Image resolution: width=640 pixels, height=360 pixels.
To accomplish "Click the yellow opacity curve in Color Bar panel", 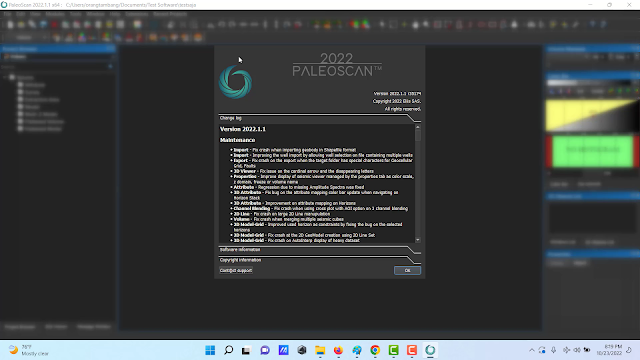I will click(593, 116).
